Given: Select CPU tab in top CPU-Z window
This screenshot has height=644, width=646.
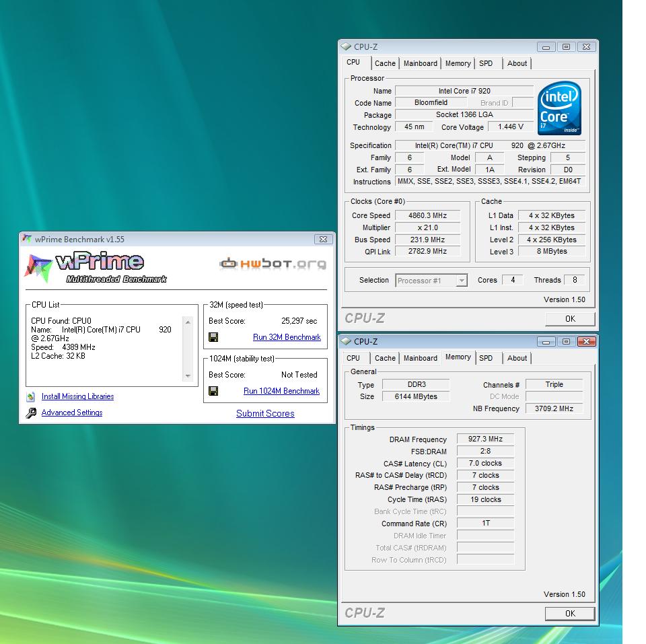Looking at the screenshot, I should pos(353,62).
